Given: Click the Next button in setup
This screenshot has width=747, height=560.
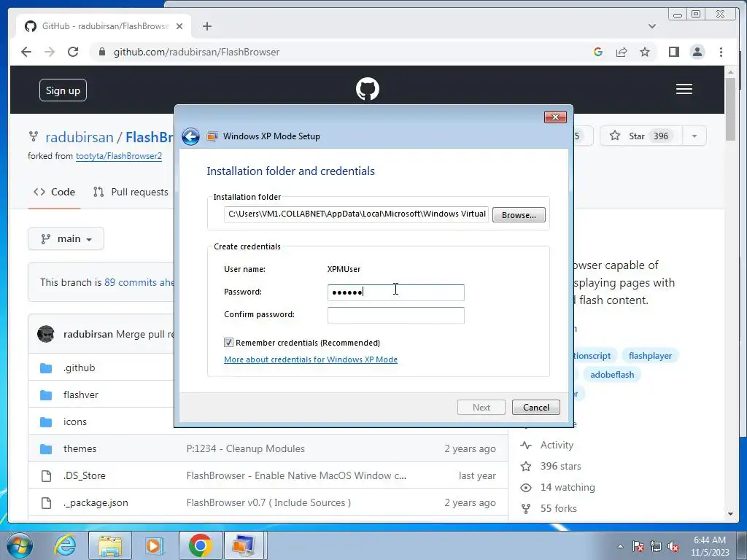Looking at the screenshot, I should pos(481,407).
